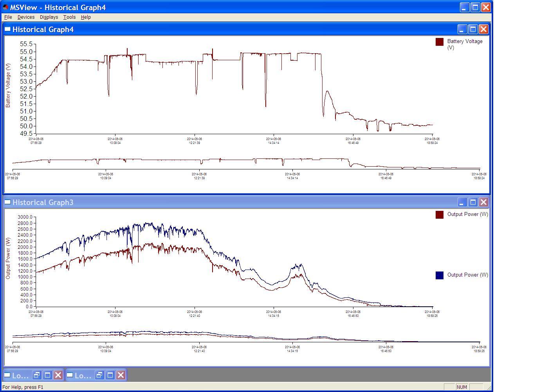The width and height of the screenshot is (548, 392).
Task: Click the Historical Graph4 window system icon
Action: (x=7, y=29)
